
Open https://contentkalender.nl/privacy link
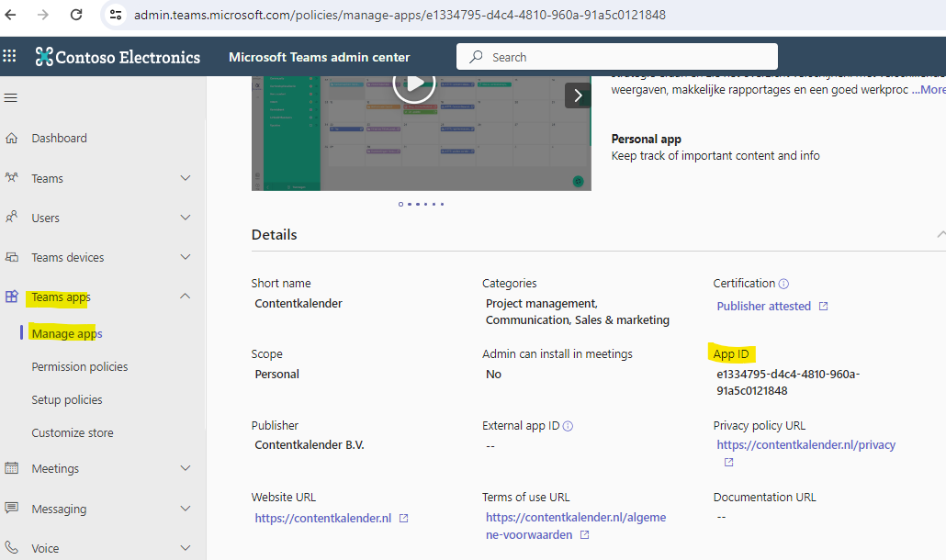(x=806, y=445)
